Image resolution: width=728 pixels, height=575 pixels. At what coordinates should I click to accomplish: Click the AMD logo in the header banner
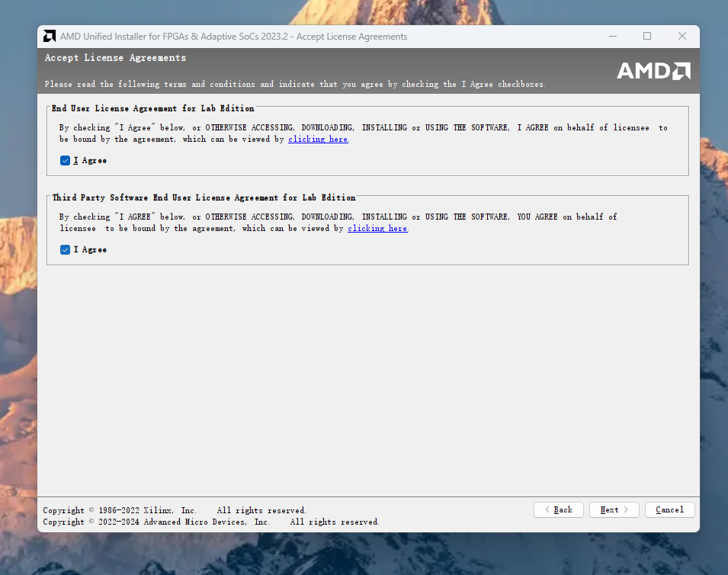click(654, 71)
